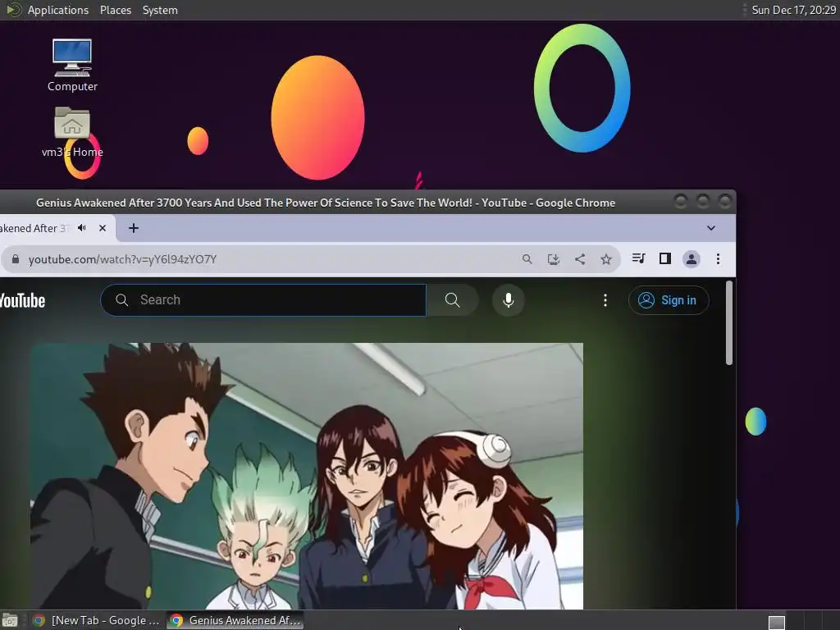Switch to New Tab - Google taskbar window
The width and height of the screenshot is (840, 630).
96,620
